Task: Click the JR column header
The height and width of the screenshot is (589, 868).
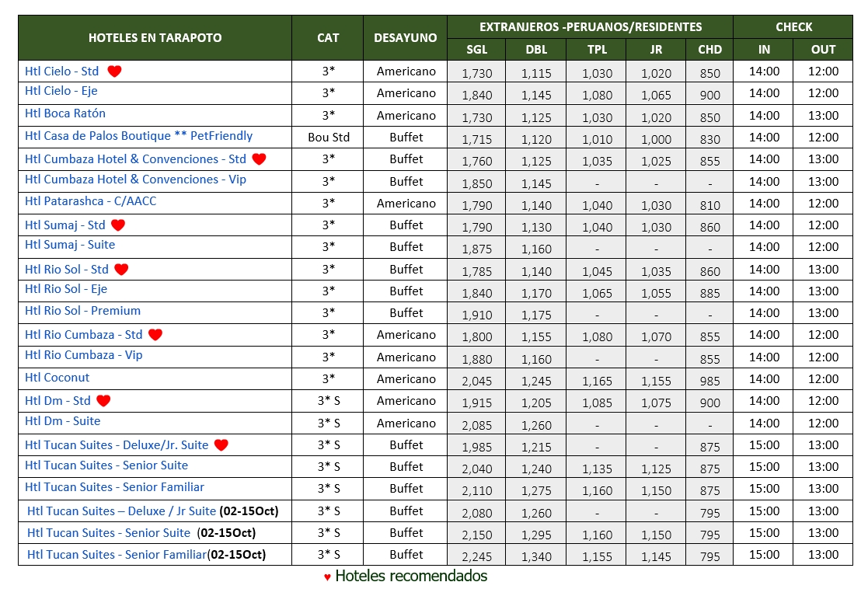Action: click(x=656, y=49)
